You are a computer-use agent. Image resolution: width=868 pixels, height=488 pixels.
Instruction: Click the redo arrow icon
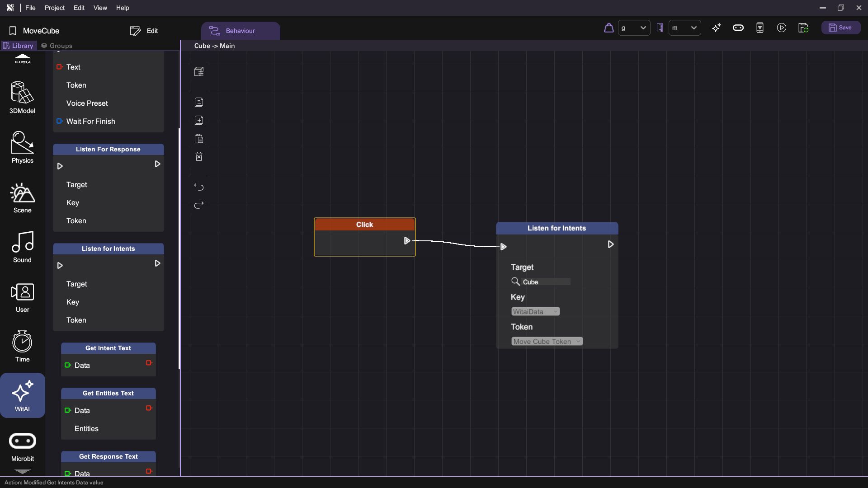(x=199, y=205)
